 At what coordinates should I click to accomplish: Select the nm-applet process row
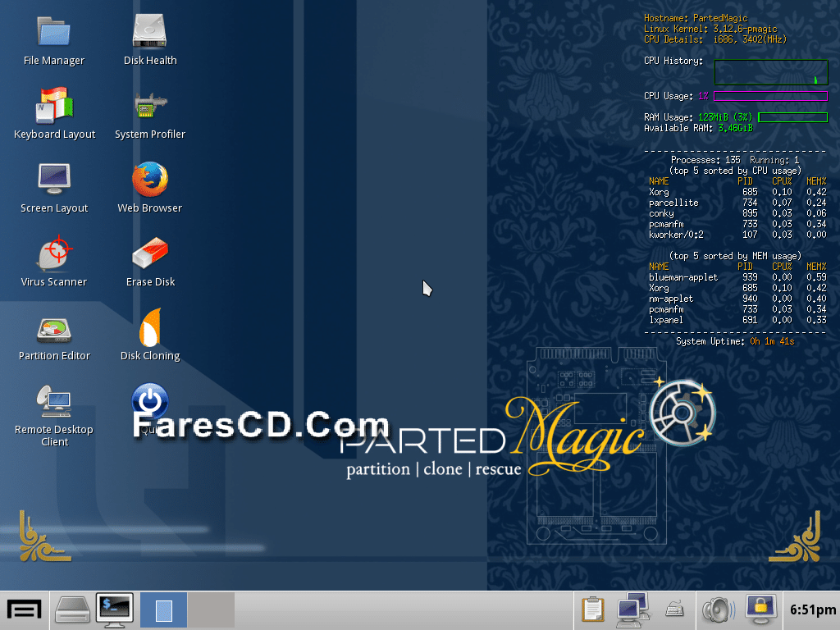[737, 299]
